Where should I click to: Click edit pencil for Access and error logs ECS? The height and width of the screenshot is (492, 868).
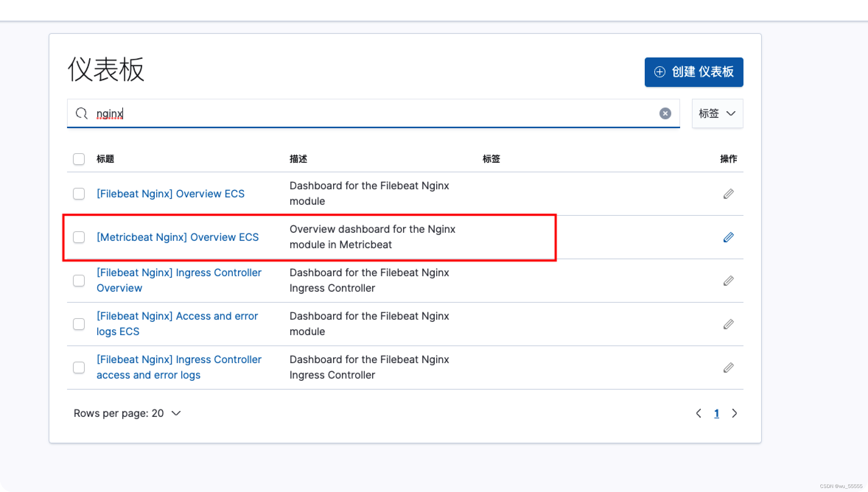tap(728, 324)
